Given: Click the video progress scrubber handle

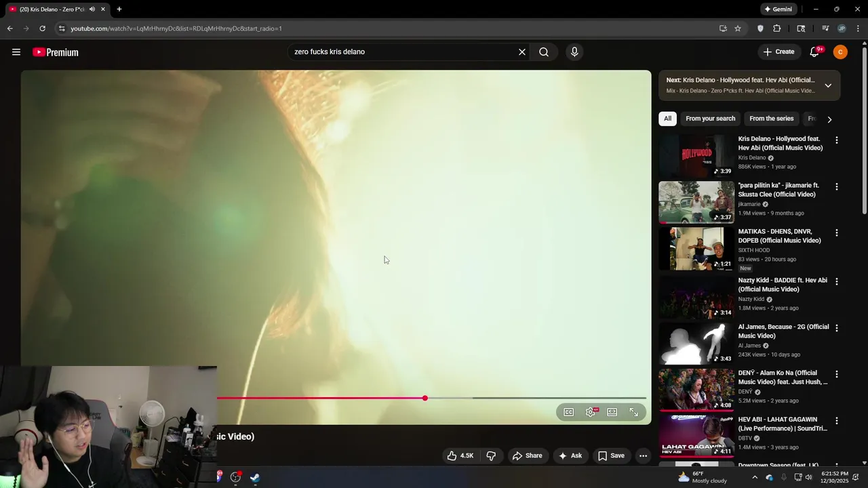Looking at the screenshot, I should click(x=425, y=399).
